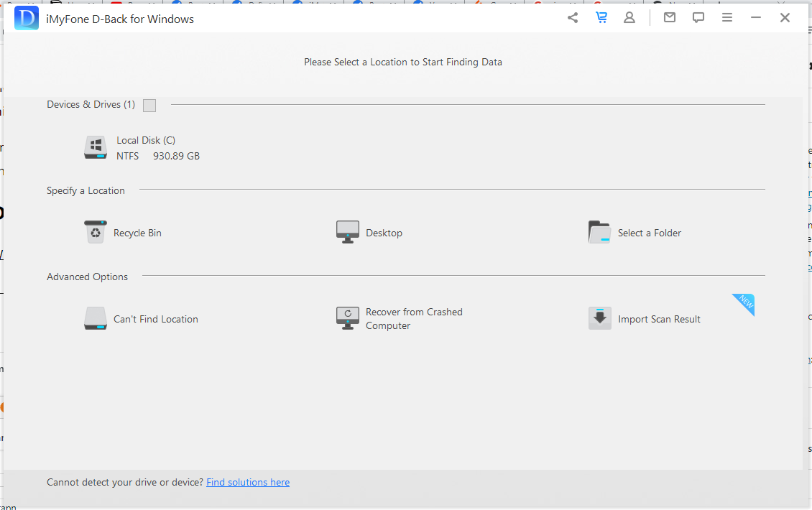Open the share icon in title bar

click(572, 18)
